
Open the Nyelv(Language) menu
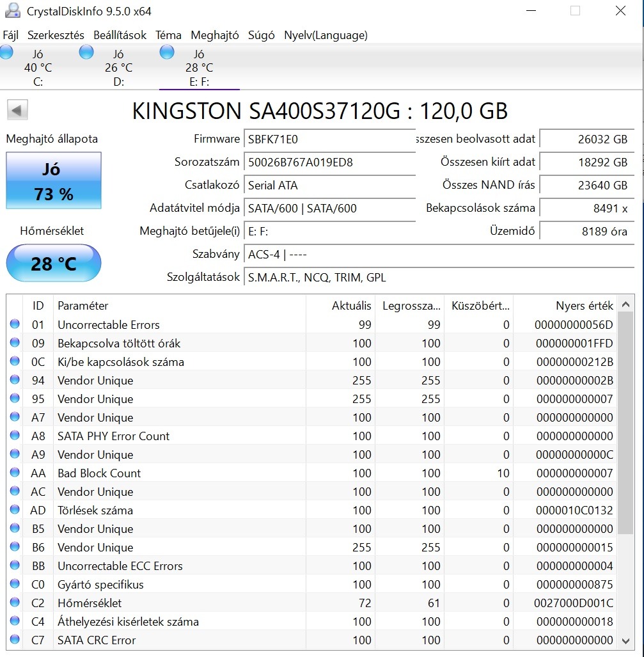tap(326, 35)
